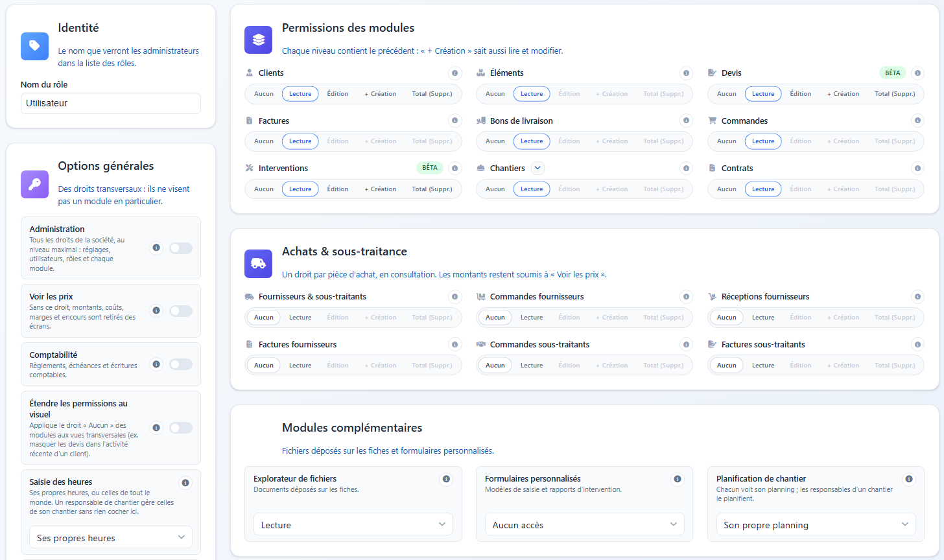View info for Bons de livraison
Viewport: 944px width, 560px height.
click(x=686, y=121)
